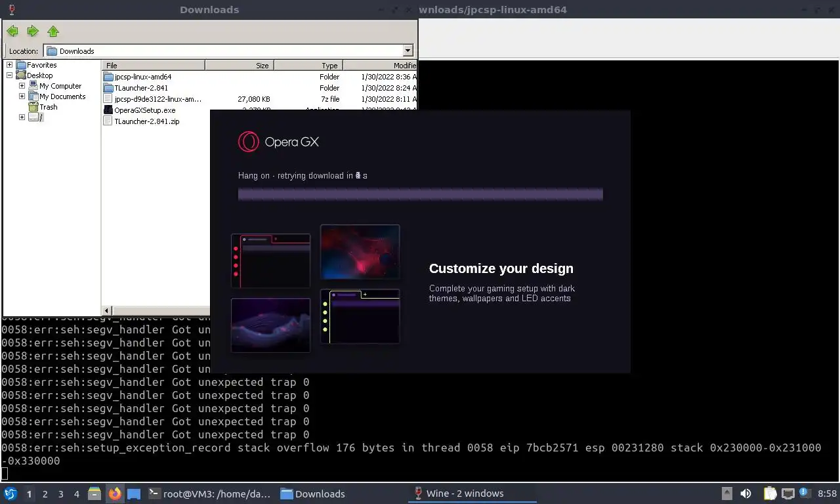Click the yellow-accent browser theme thumbnail
Viewport: 840px width, 504px height.
(360, 316)
